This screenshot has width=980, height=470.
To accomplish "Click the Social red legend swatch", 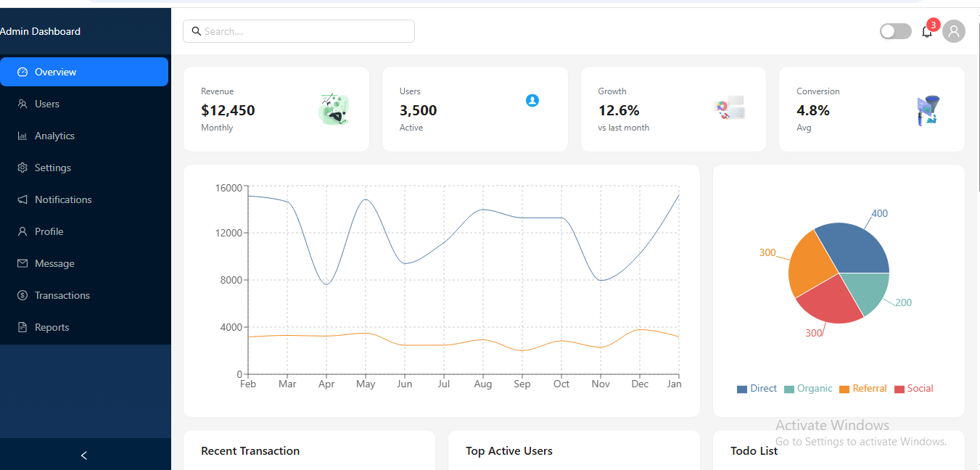I will [x=899, y=389].
